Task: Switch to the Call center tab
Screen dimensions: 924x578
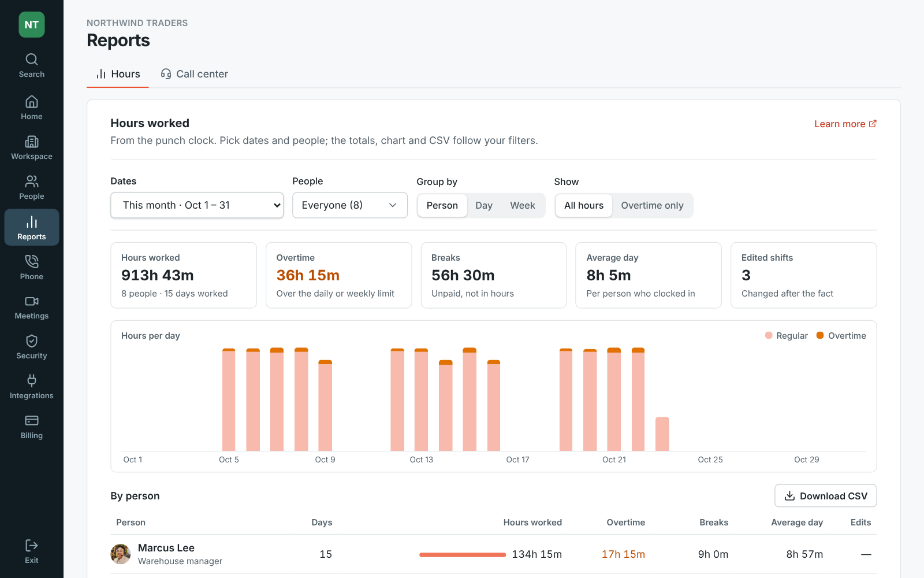Action: [195, 74]
